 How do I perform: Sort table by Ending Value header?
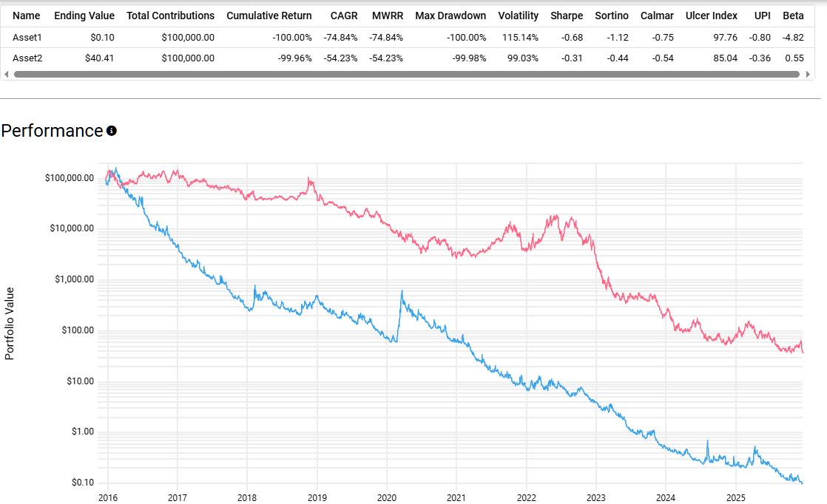pos(84,16)
